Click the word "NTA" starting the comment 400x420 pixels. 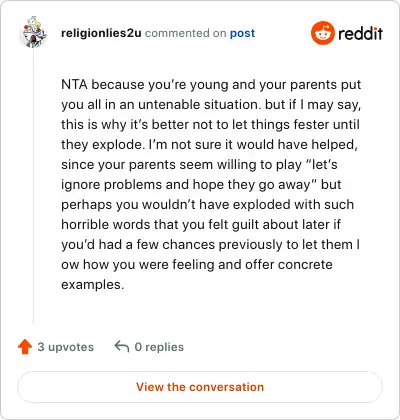(74, 84)
